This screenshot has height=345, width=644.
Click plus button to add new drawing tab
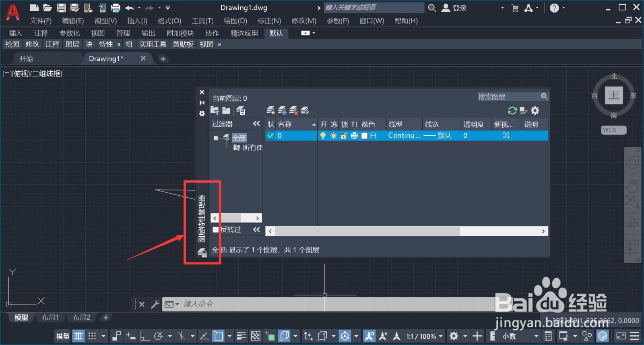[163, 59]
